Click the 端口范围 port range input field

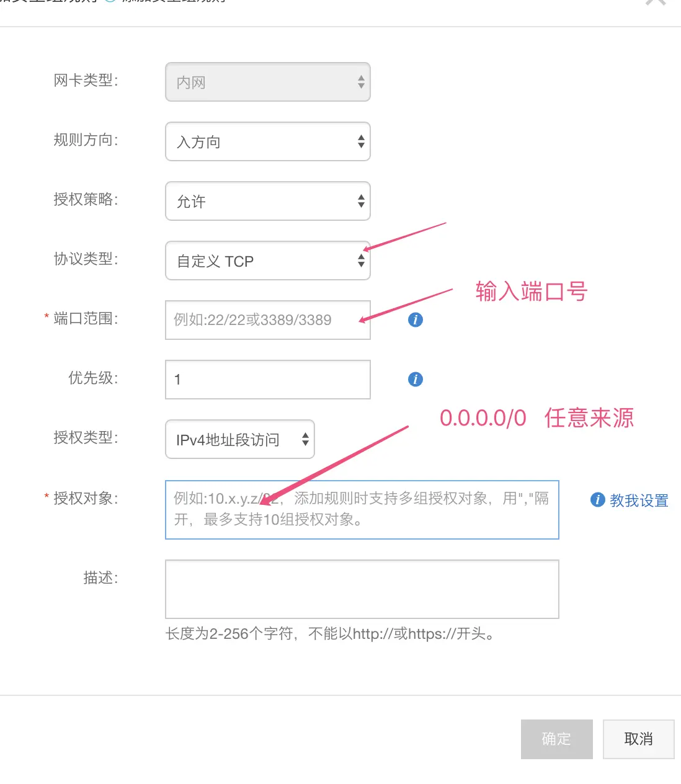(268, 320)
